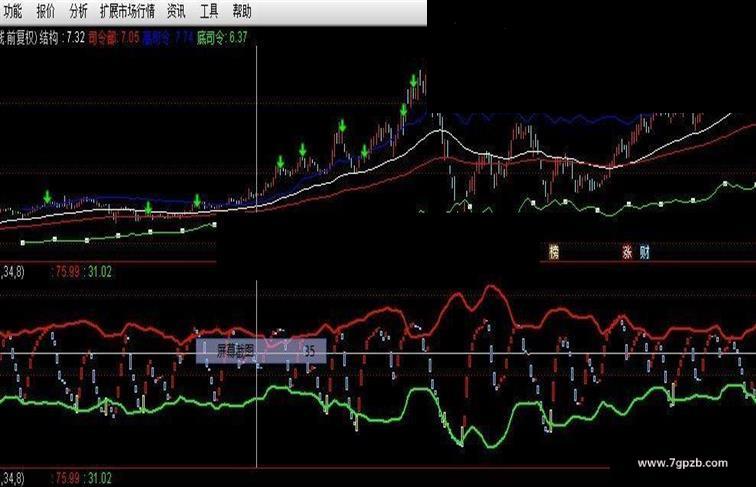Click the 屏幕截图 overlay label
The width and height of the screenshot is (756, 487).
click(235, 351)
